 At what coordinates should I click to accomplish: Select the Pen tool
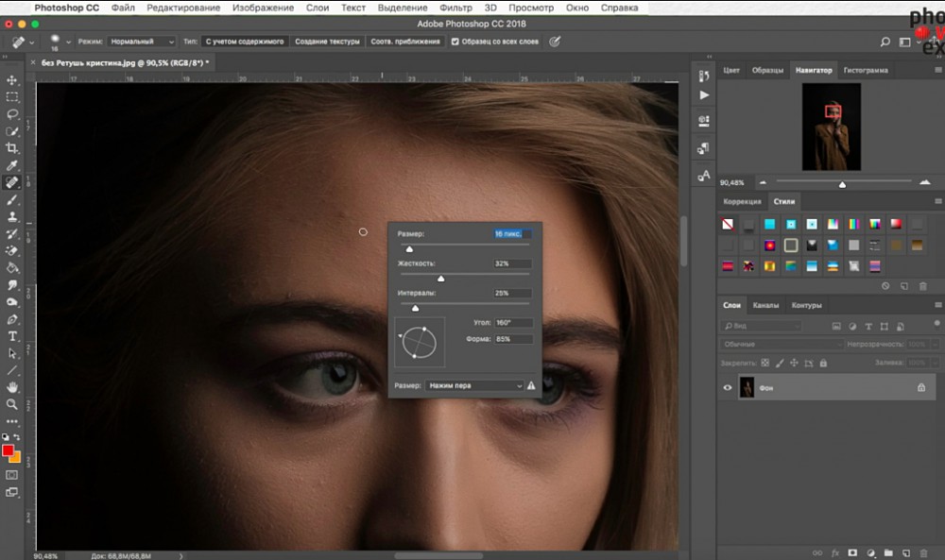point(12,319)
